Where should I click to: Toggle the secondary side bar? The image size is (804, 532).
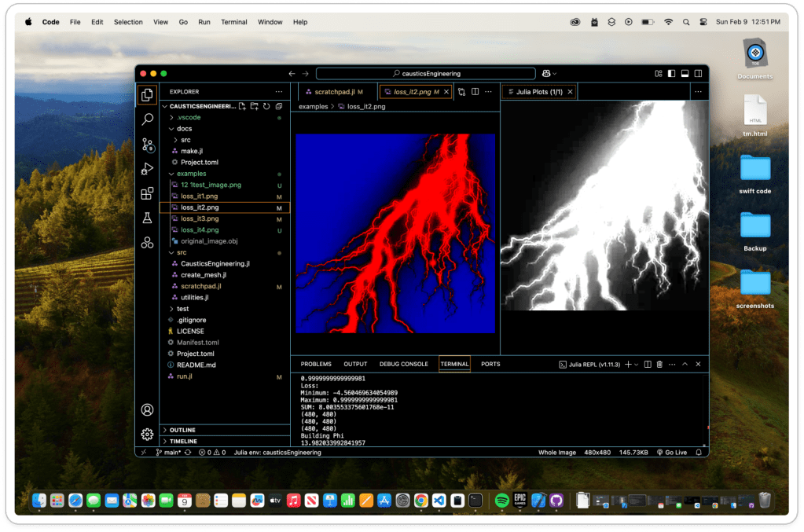pyautogui.click(x=698, y=74)
